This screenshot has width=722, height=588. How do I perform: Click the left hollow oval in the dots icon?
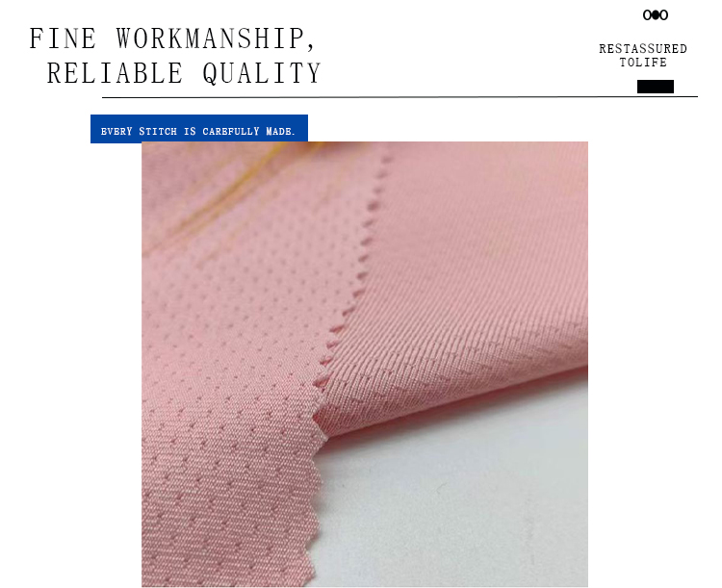tap(647, 15)
